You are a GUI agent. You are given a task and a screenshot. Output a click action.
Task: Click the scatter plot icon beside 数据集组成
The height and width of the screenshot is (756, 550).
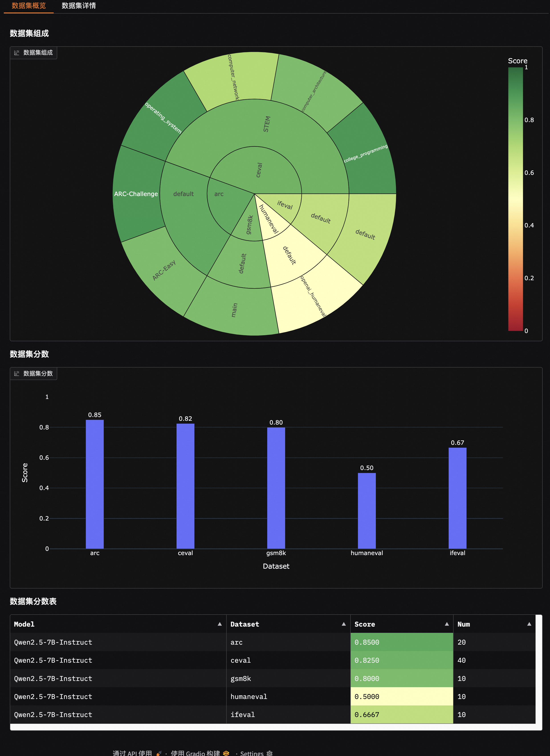(x=17, y=53)
